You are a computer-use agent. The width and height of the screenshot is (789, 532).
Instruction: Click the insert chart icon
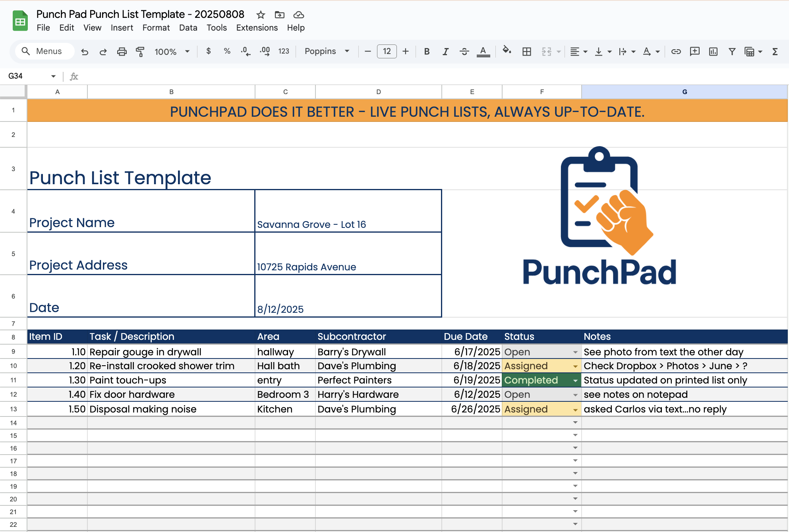click(x=713, y=52)
